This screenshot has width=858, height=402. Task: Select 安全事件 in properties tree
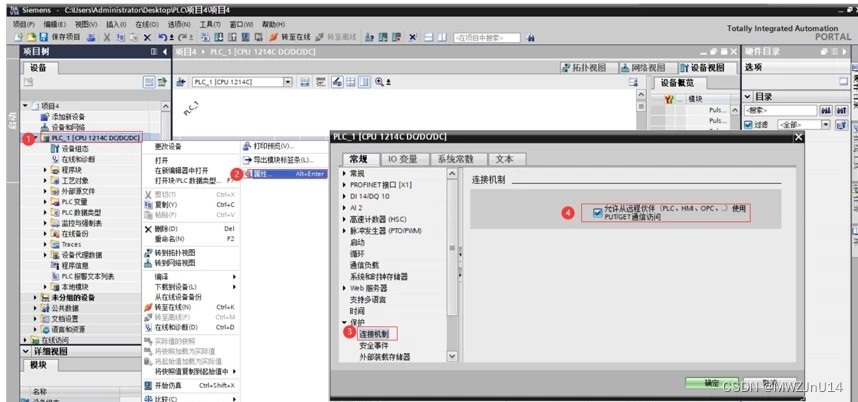click(x=374, y=346)
